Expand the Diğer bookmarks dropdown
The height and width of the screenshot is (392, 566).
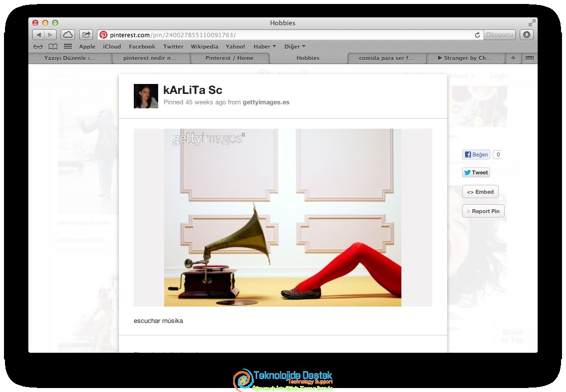pos(294,47)
